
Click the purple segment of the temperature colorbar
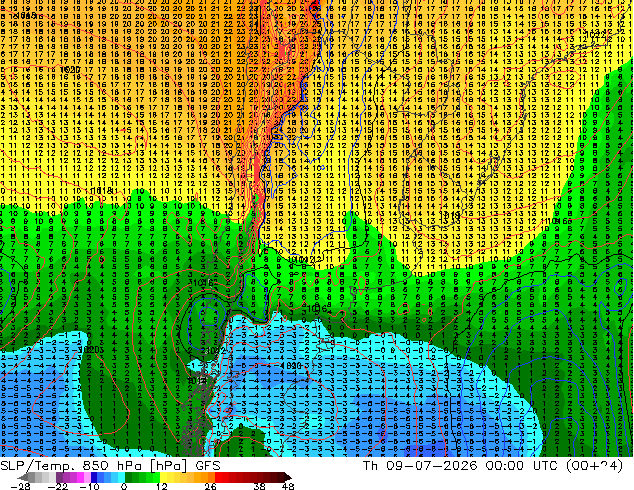tap(73, 477)
